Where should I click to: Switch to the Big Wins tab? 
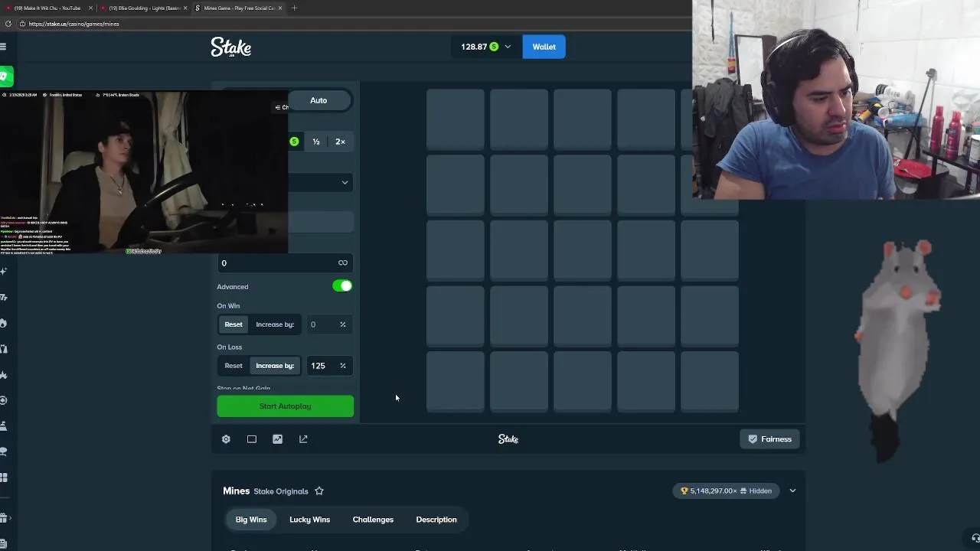(x=251, y=520)
